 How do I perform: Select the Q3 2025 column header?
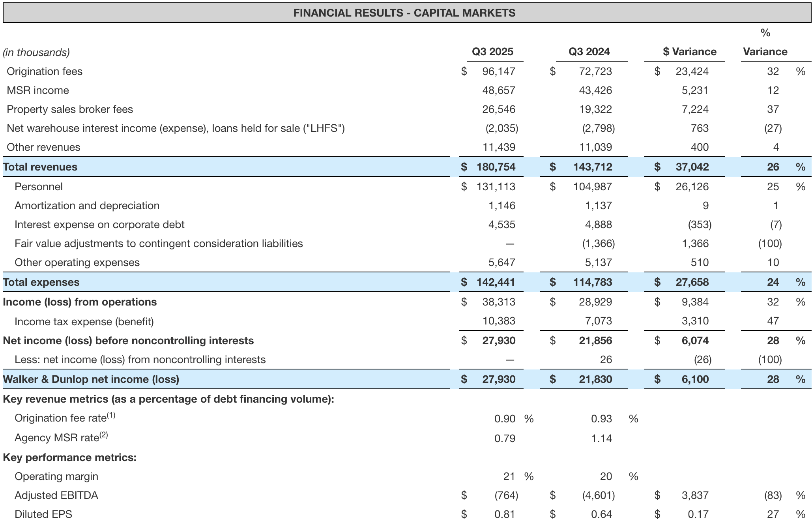click(492, 52)
